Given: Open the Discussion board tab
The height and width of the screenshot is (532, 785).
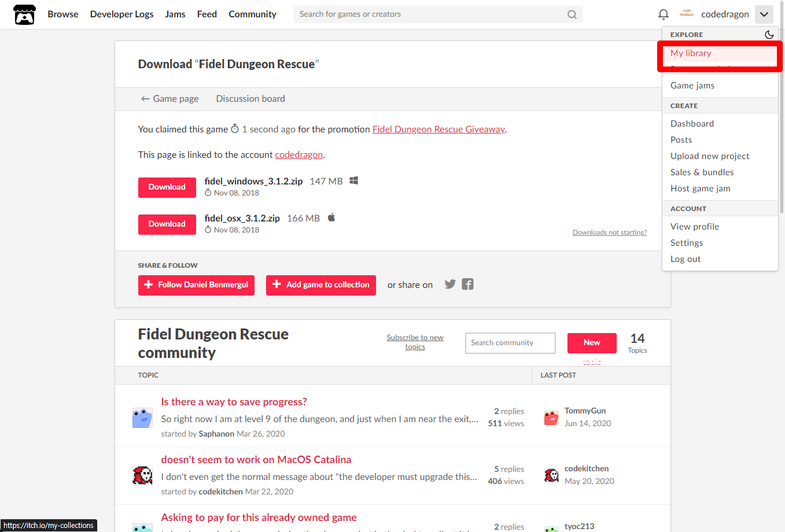Looking at the screenshot, I should click(x=250, y=99).
